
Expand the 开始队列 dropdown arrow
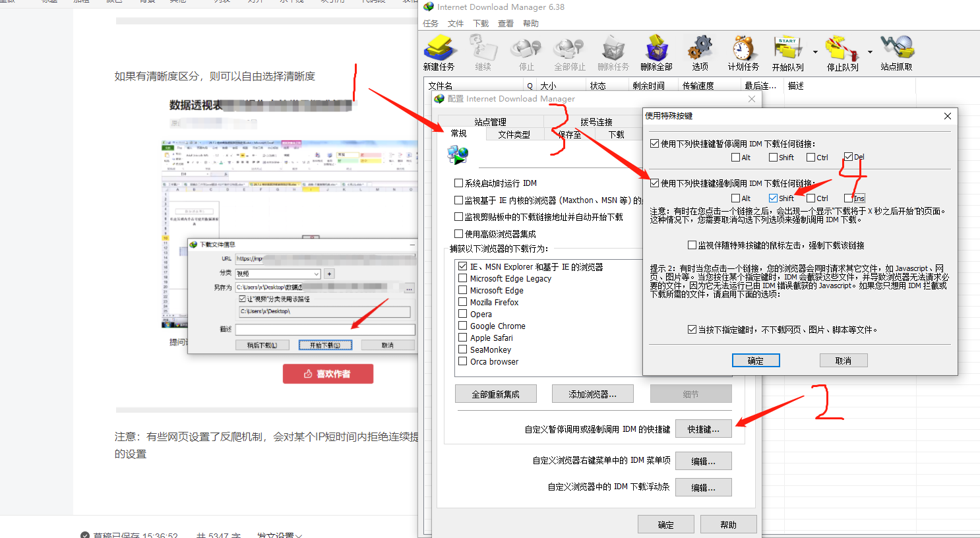815,52
